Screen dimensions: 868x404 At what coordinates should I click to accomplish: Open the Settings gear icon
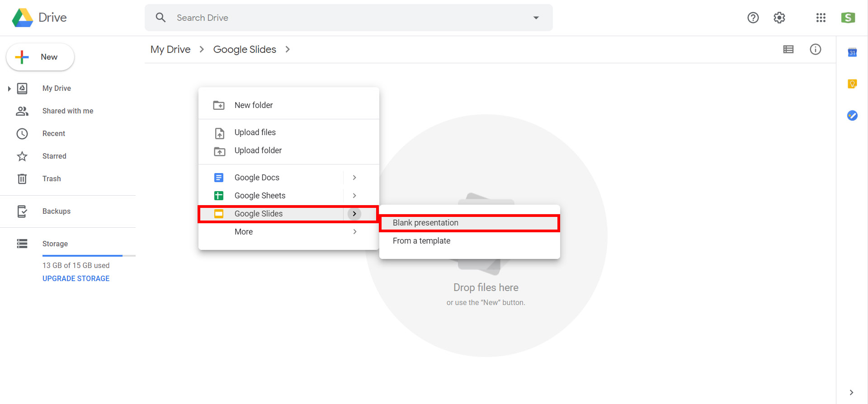click(779, 18)
